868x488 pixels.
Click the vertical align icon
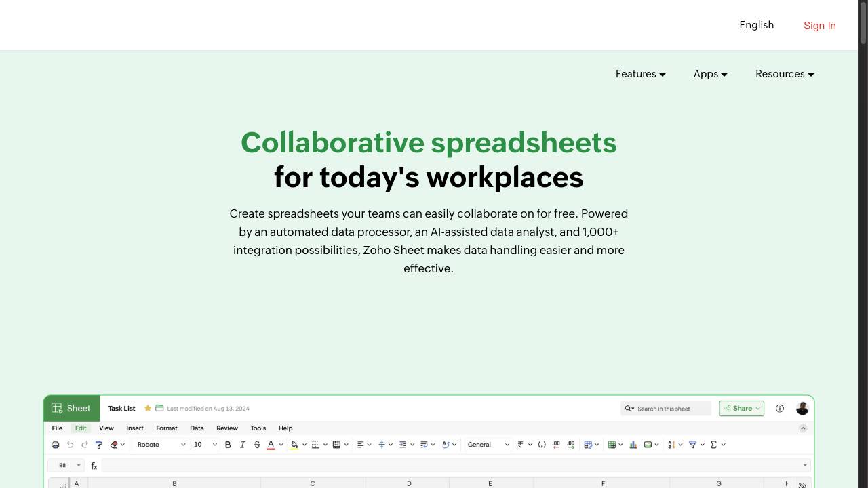tap(382, 445)
